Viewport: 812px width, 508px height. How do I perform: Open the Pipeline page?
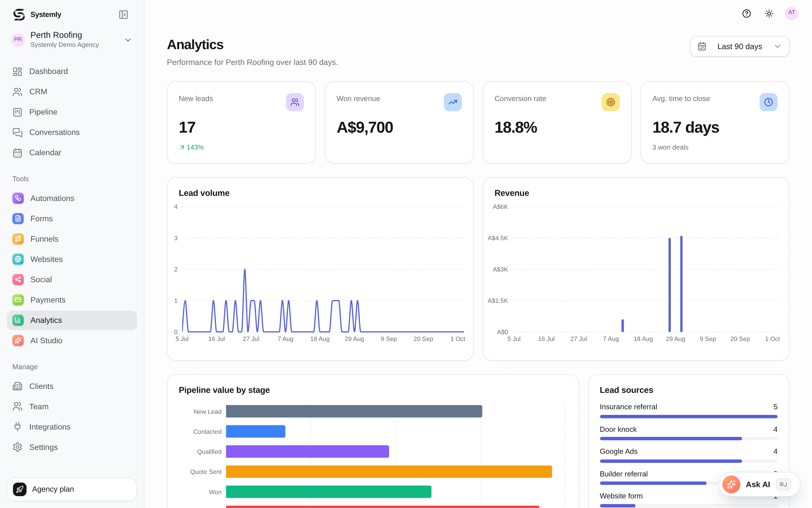coord(72,112)
